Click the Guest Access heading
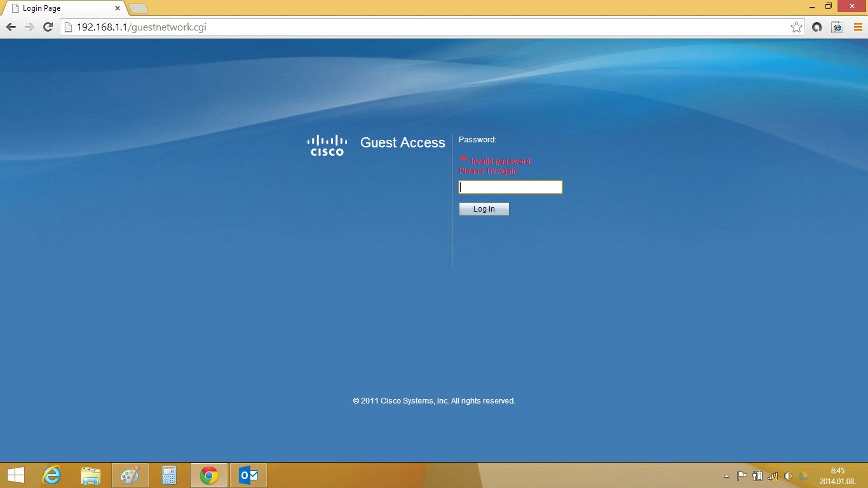868x488 pixels. [x=403, y=143]
